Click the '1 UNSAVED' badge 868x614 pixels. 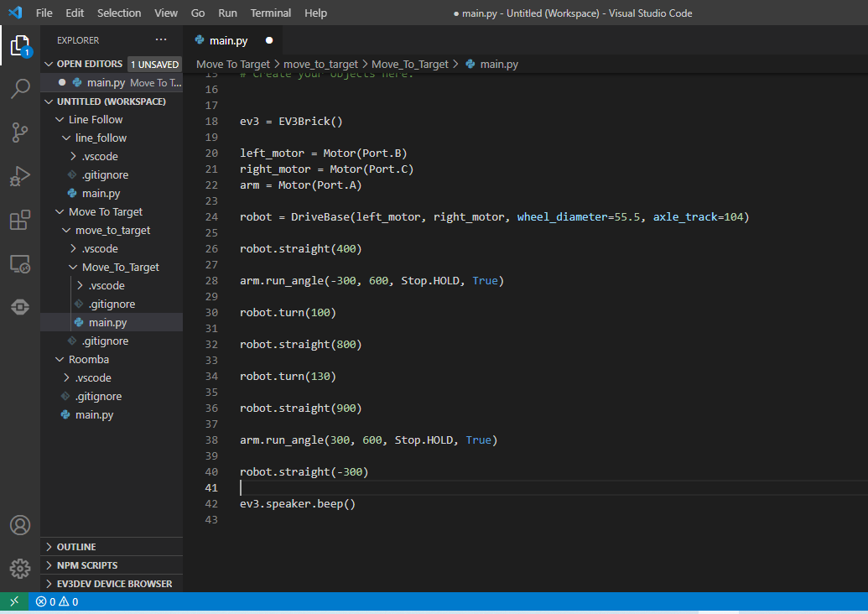[x=154, y=65]
